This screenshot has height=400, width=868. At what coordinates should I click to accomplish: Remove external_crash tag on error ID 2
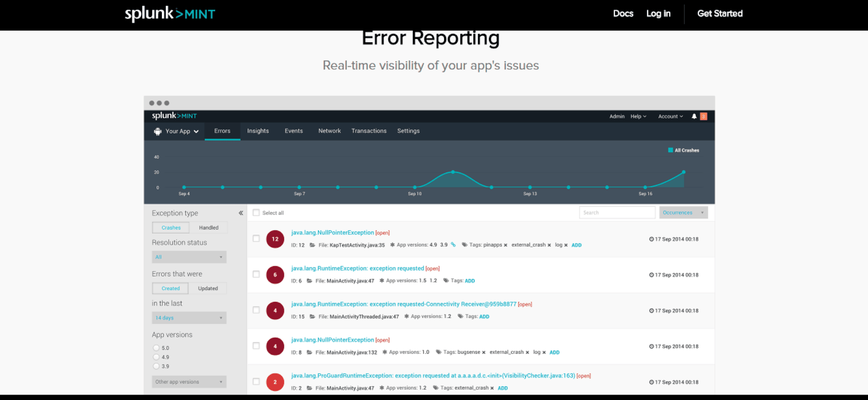tap(492, 388)
